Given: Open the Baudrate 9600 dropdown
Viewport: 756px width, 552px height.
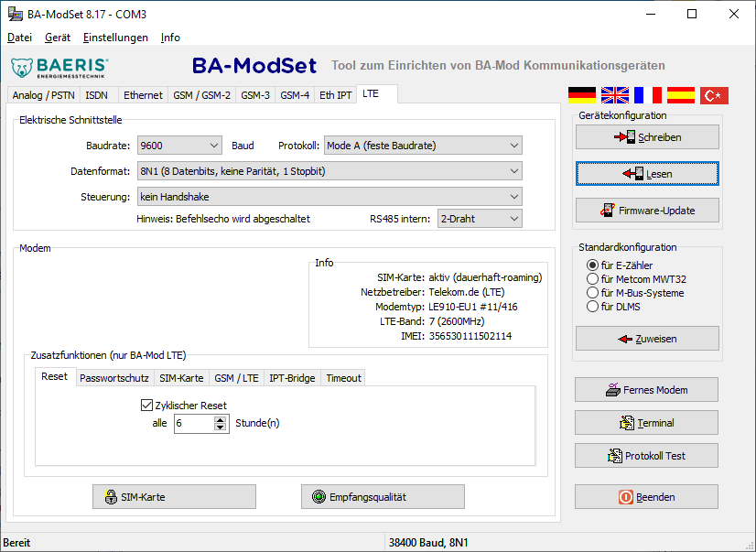Looking at the screenshot, I should (x=179, y=146).
